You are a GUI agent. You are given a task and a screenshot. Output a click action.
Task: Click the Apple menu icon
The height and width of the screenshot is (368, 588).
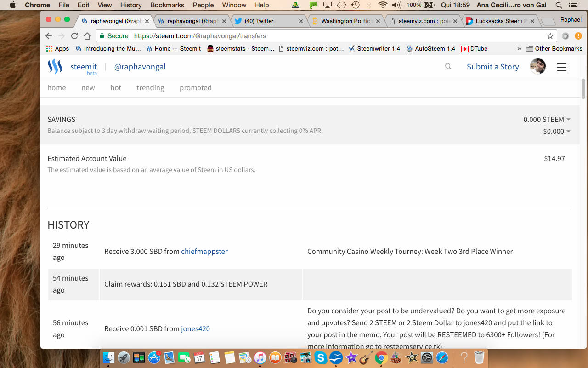12,5
